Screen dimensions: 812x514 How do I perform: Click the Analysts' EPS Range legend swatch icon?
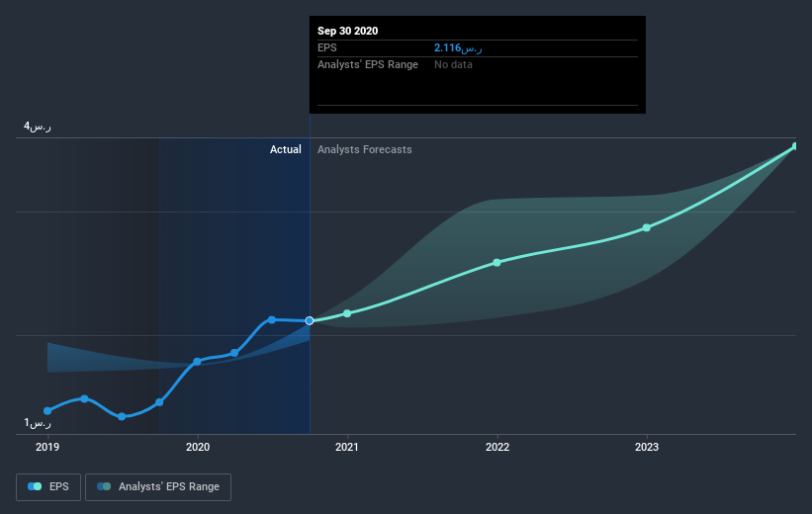104,486
